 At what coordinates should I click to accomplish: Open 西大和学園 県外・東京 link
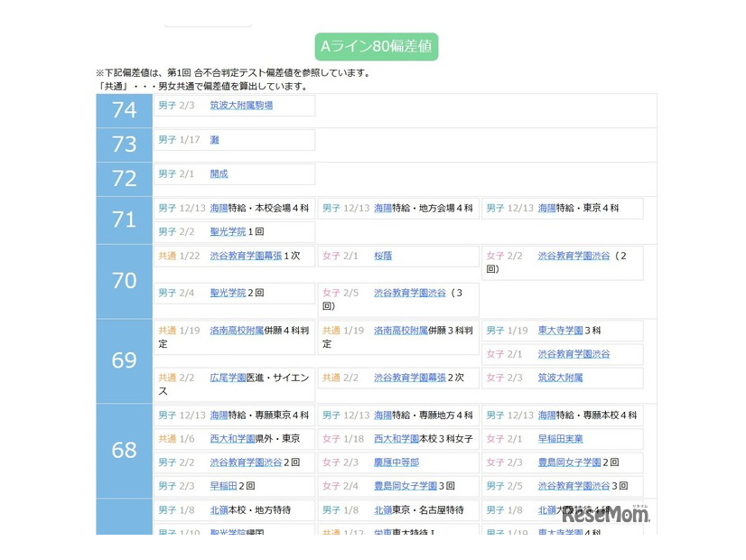233,439
